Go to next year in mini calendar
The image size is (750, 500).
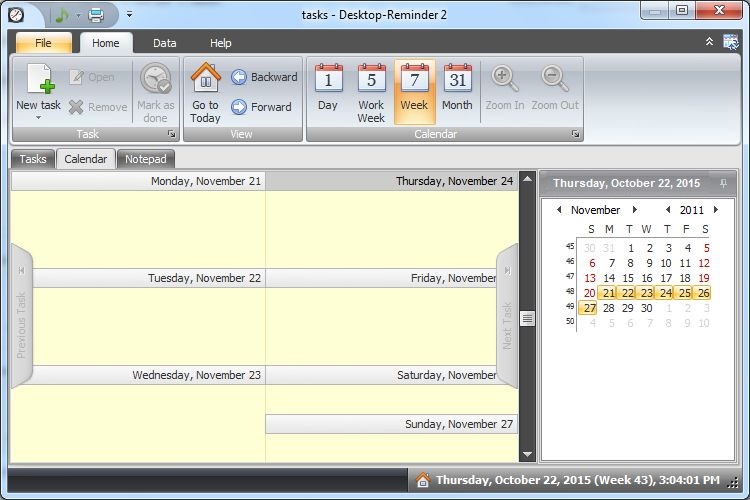(x=716, y=210)
